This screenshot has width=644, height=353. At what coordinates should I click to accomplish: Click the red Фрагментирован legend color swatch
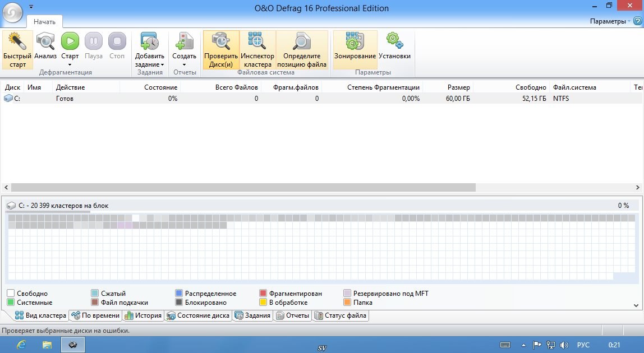(263, 294)
